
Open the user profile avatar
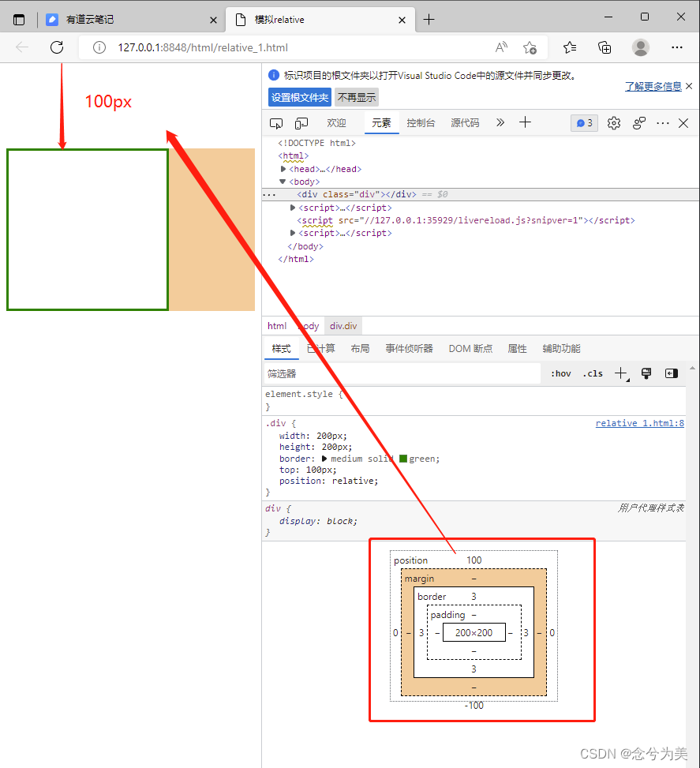coord(640,47)
